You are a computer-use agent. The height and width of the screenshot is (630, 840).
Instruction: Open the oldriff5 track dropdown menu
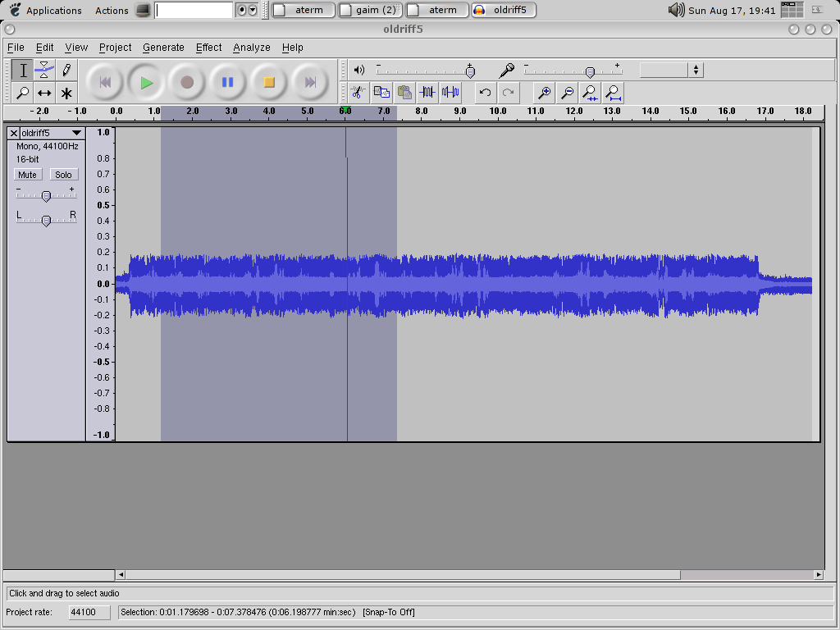pos(76,133)
